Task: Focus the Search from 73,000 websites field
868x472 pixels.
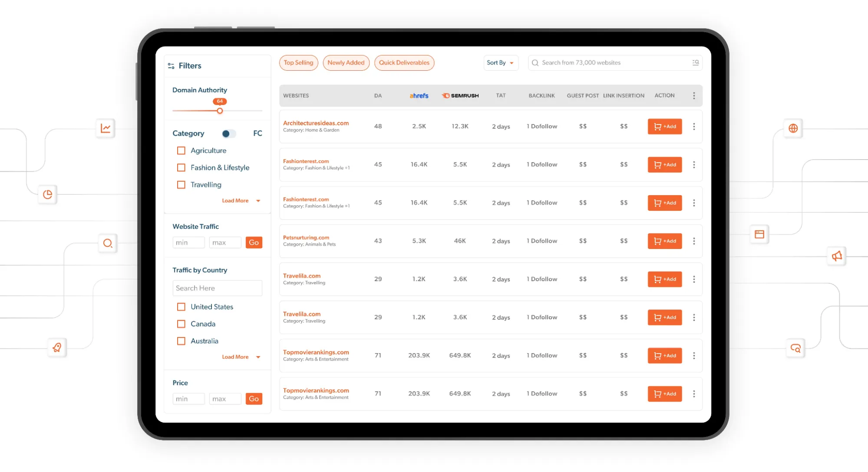Action: [615, 63]
